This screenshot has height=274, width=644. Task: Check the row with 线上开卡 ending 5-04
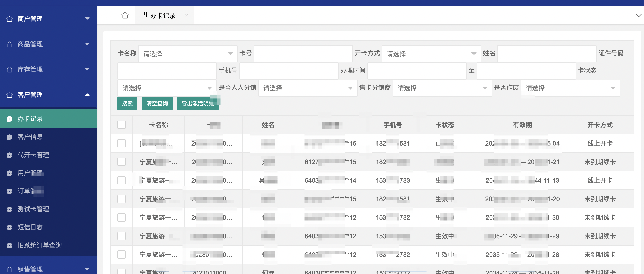point(121,143)
